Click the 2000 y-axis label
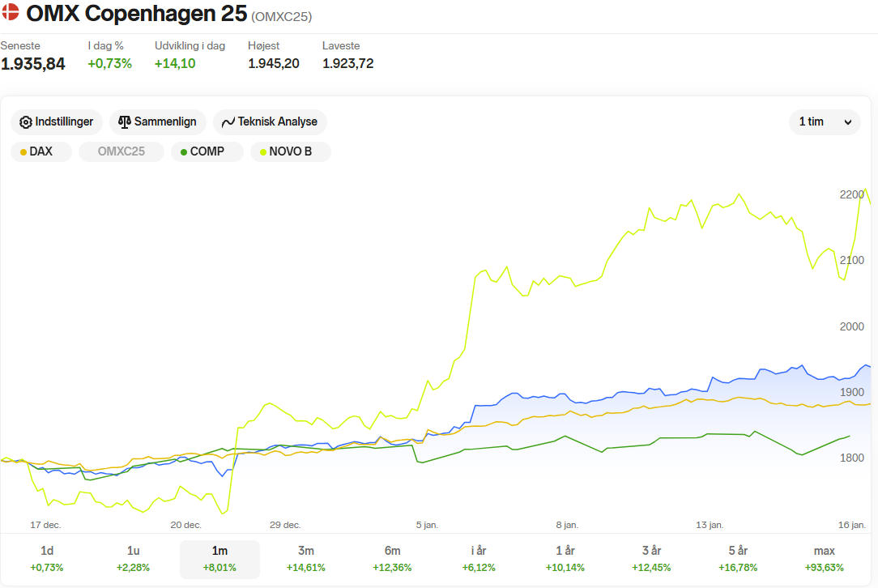Image resolution: width=878 pixels, height=588 pixels. pyautogui.click(x=852, y=326)
